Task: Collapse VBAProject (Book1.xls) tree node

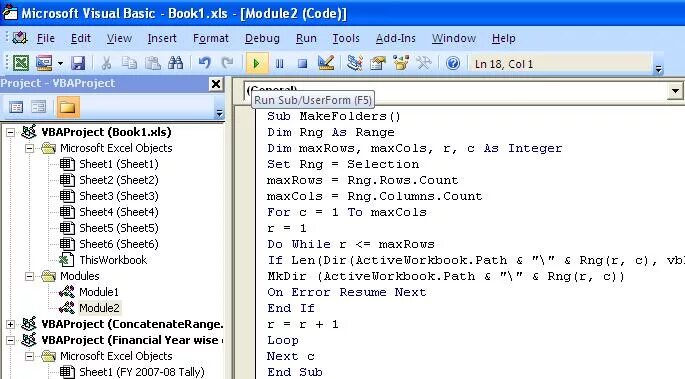Action: click(10, 132)
